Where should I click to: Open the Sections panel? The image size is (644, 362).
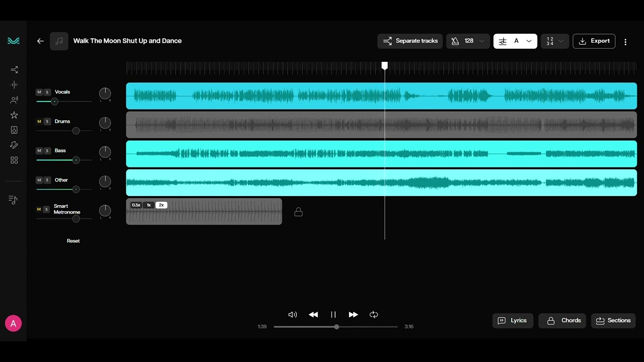point(613,321)
